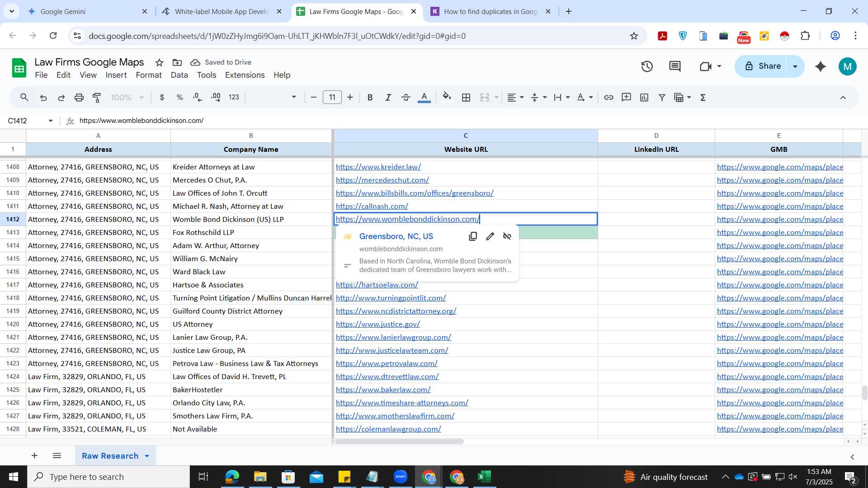Open the bakerlaw.com link

coord(383,389)
